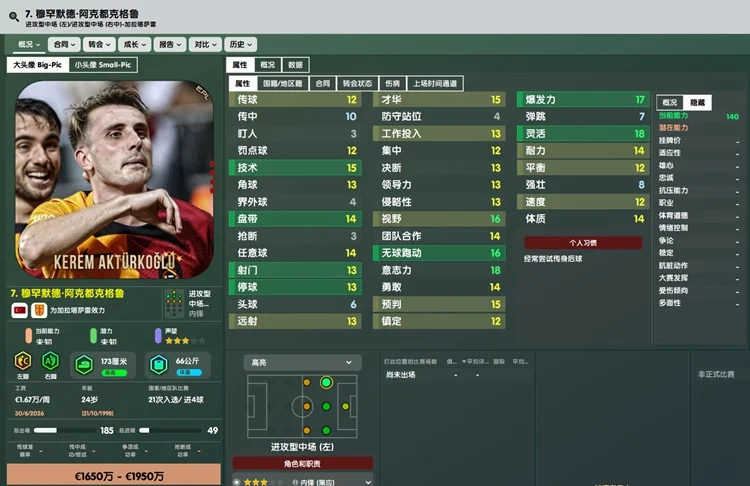Click the position dots mini-pitch icon

coord(174,304)
